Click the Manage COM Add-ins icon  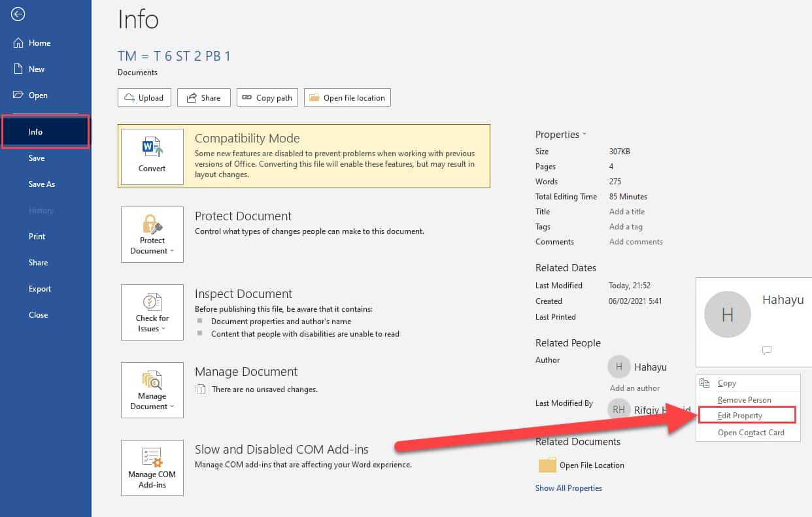pyautogui.click(x=152, y=458)
